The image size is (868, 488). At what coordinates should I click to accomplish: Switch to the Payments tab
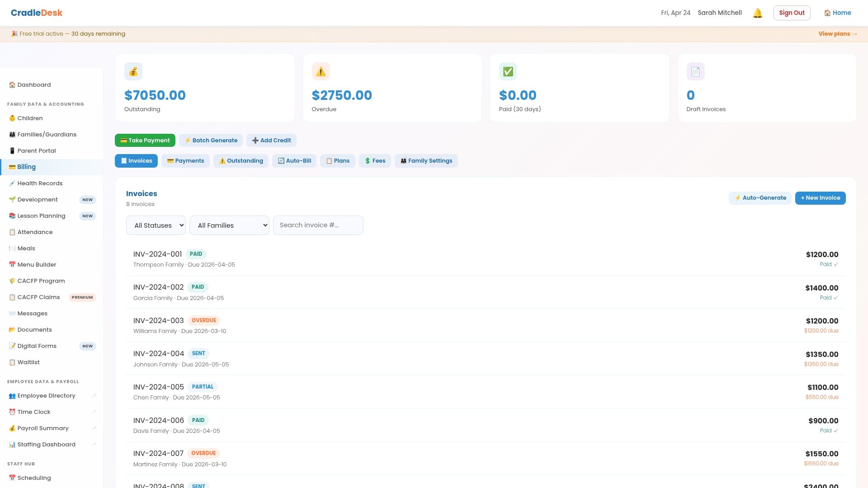[185, 160]
